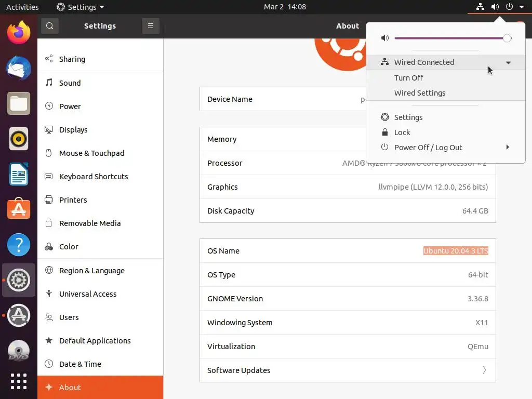Open the search in Settings sidebar
The width and height of the screenshot is (532, 399).
pos(49,26)
